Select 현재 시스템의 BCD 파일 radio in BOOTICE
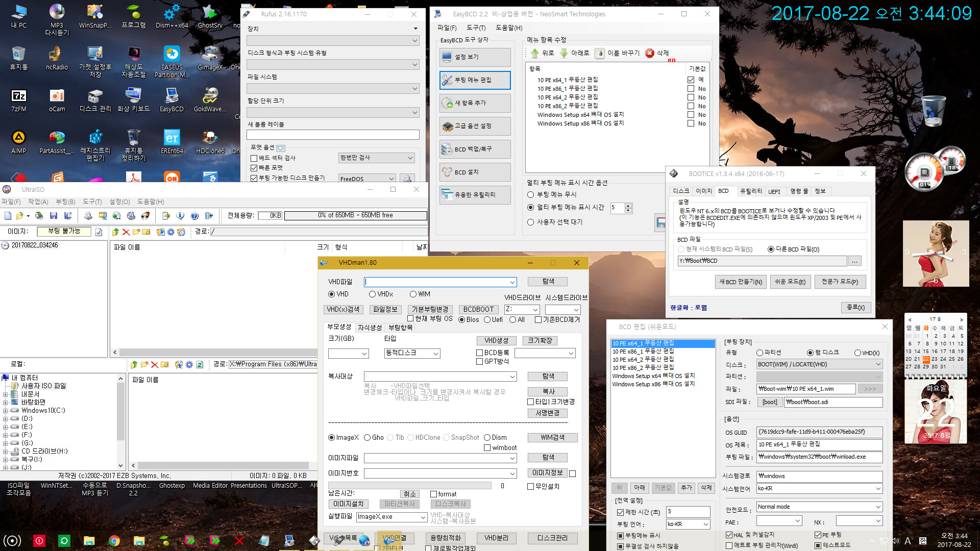 click(681, 249)
